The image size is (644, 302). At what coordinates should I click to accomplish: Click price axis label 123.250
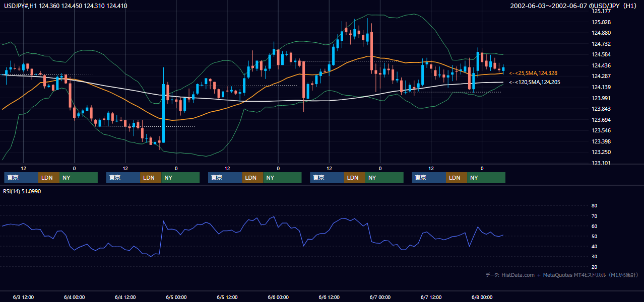[x=601, y=152]
